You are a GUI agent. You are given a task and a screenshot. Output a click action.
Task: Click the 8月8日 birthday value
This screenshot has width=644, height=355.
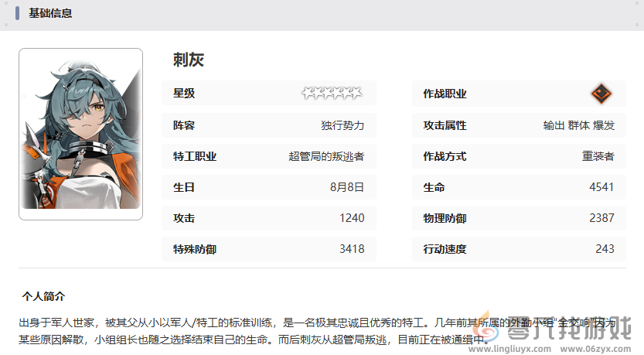point(346,187)
